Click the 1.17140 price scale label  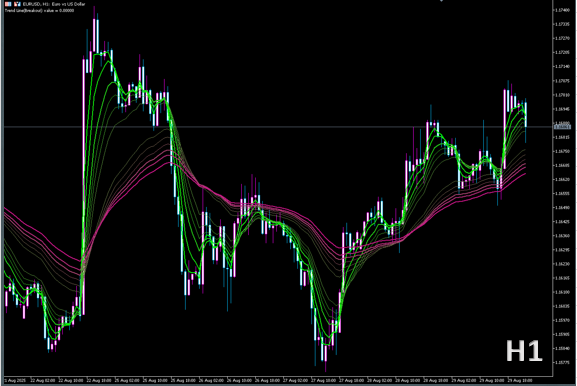coord(562,67)
